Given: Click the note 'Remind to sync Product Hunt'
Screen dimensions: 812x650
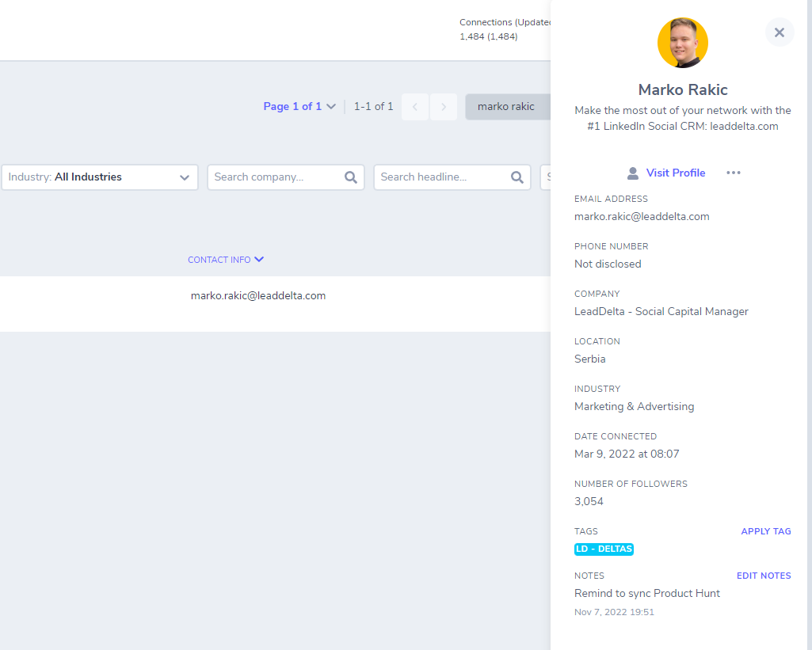Looking at the screenshot, I should click(646, 594).
